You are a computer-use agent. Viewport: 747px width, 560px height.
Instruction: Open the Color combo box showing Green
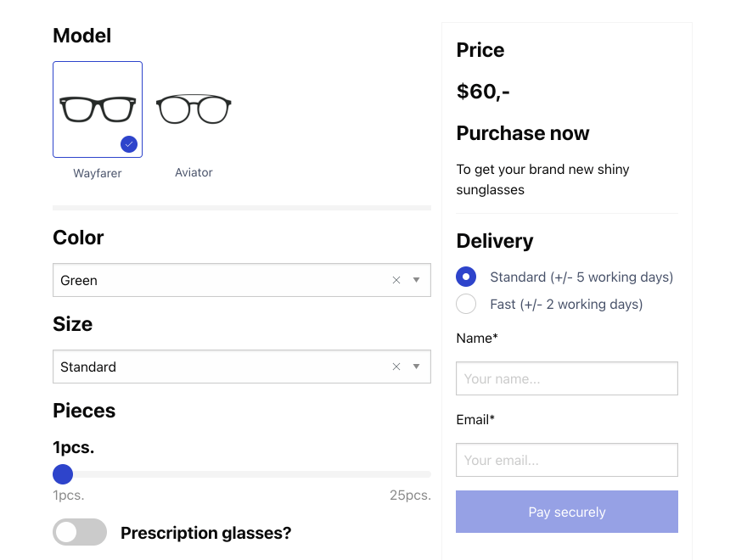[212, 280]
